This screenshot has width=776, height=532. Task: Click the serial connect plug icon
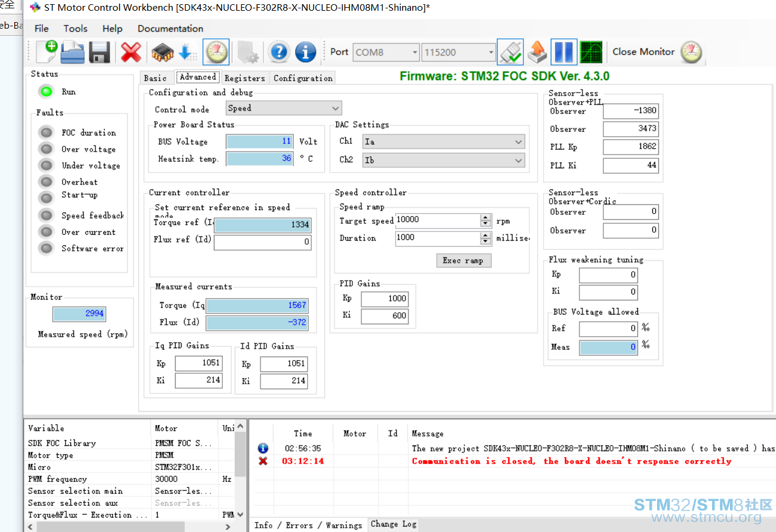tap(510, 52)
